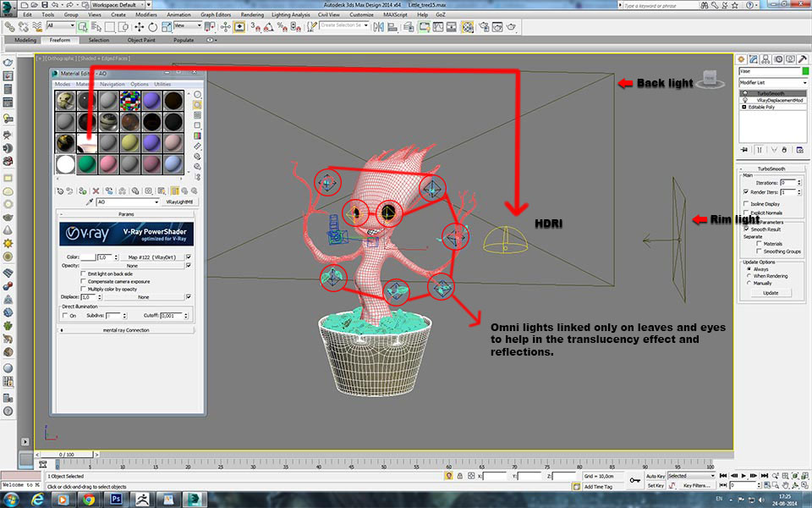Select When Rendering update option
The image size is (812, 508).
click(749, 276)
